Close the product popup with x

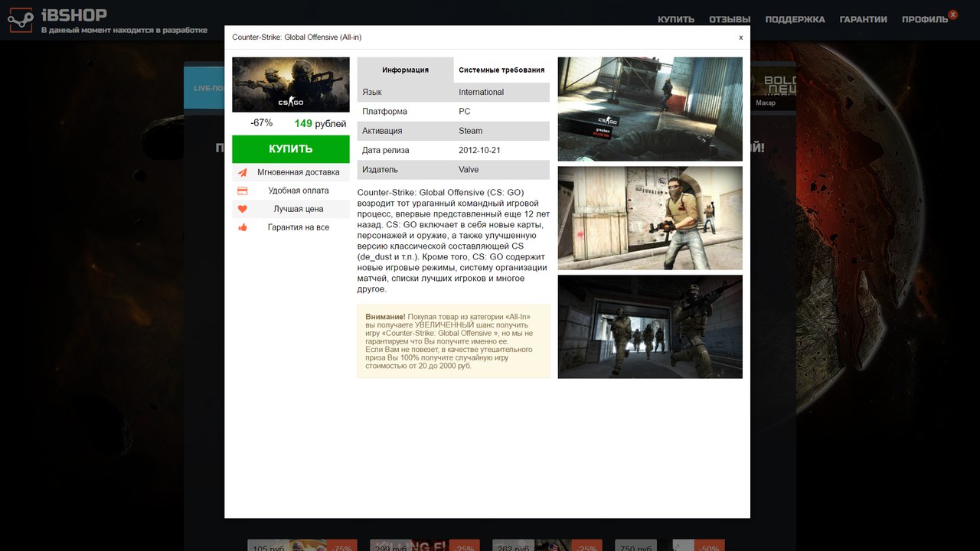click(740, 37)
